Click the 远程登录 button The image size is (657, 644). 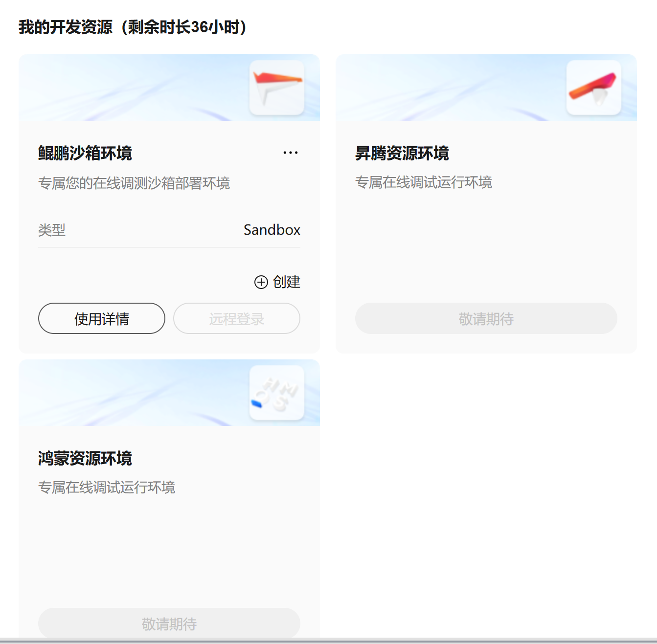[237, 318]
